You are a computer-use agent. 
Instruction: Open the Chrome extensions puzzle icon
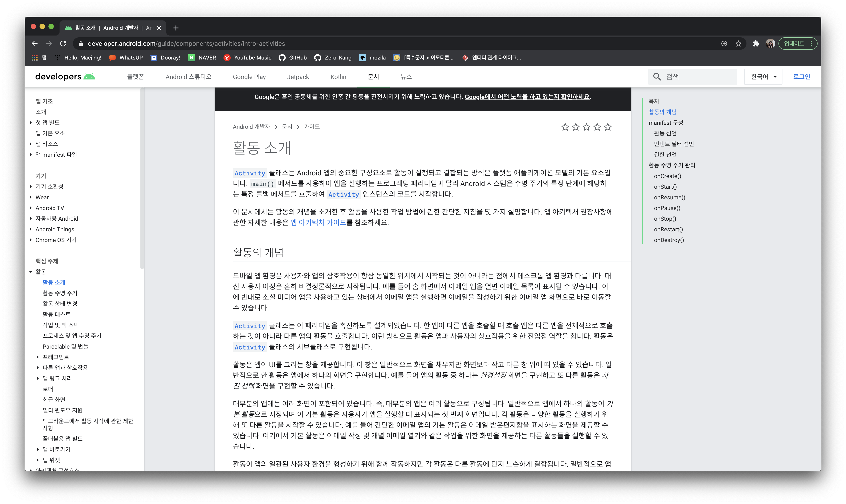pyautogui.click(x=756, y=44)
